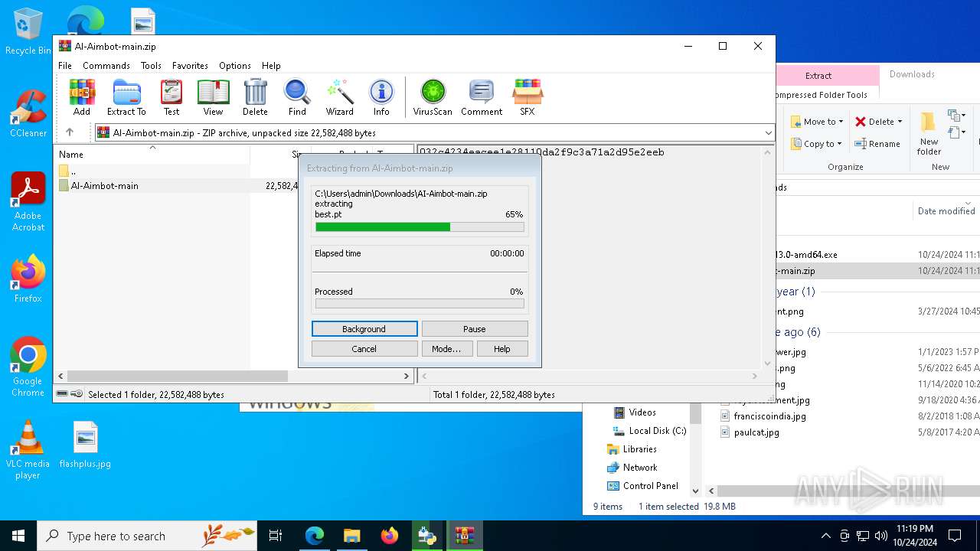980x551 pixels.
Task: Open the View toolbar icon
Action: (213, 97)
